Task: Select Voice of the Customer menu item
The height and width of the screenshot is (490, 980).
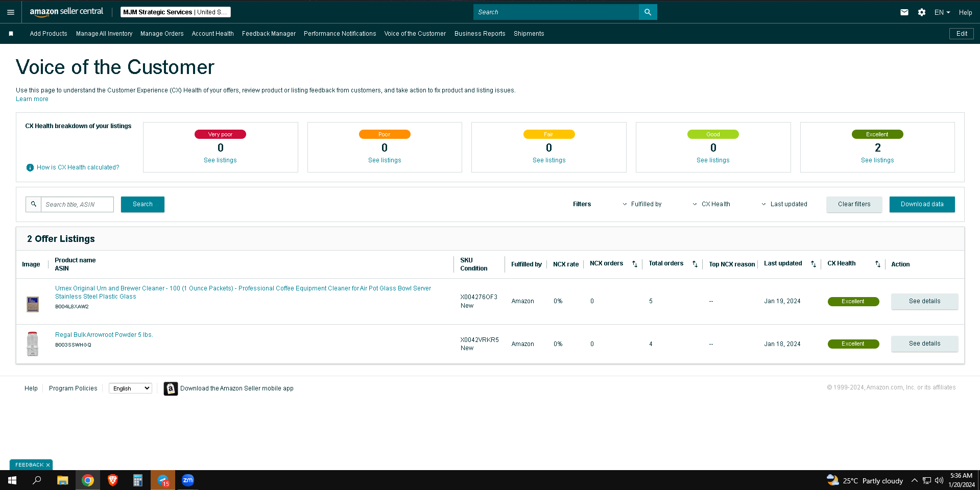Action: [x=415, y=34]
